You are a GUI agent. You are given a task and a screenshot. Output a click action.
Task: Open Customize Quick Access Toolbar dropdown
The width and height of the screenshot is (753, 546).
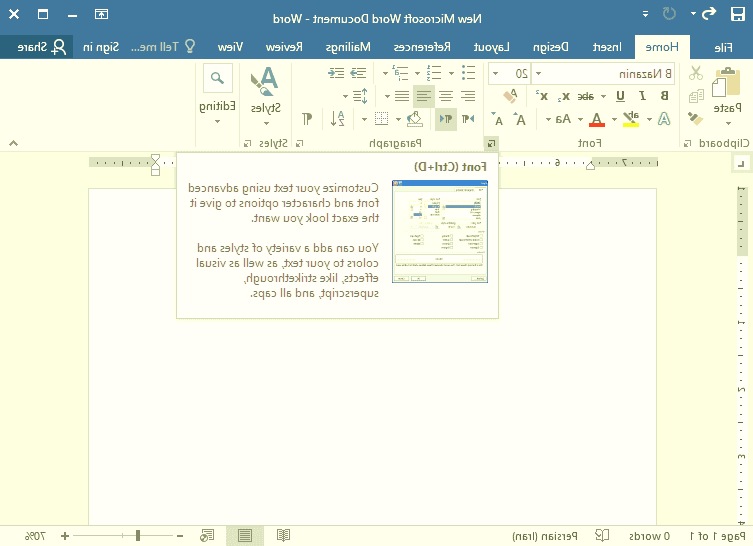645,14
